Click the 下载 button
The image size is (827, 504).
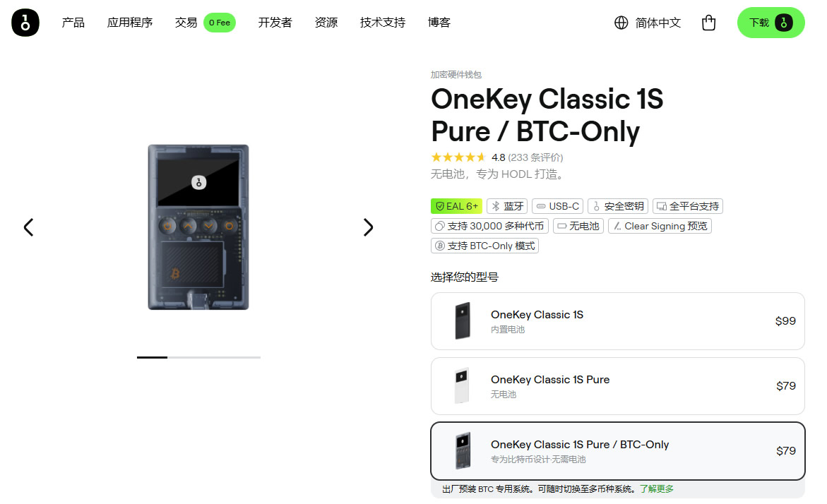tap(771, 23)
